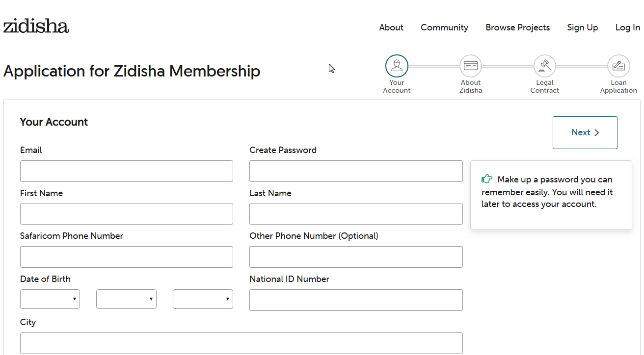The height and width of the screenshot is (355, 644).
Task: Click the Last Name label
Action: pos(270,193)
